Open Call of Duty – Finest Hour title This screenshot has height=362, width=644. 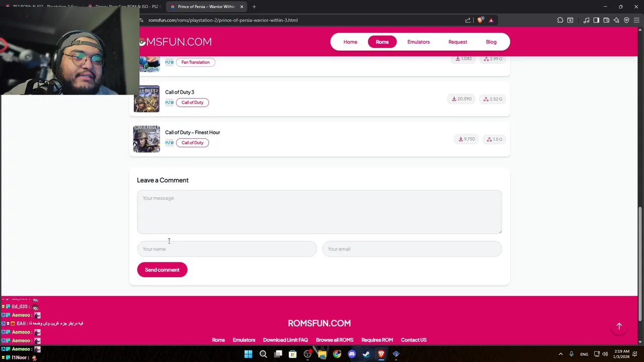tap(193, 132)
